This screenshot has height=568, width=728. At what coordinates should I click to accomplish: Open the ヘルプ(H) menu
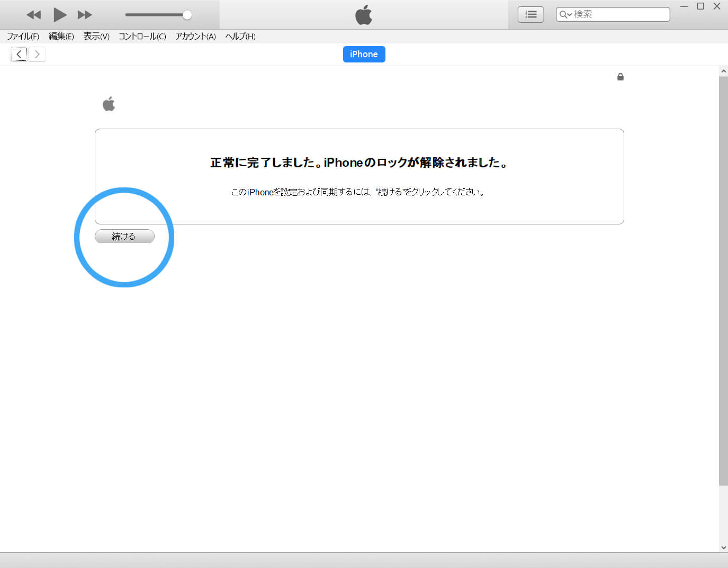point(240,37)
